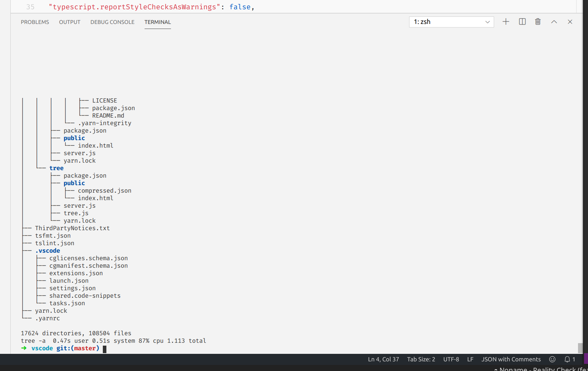Maximize the panel using the chevron-up icon
This screenshot has width=588, height=371.
(x=554, y=21)
